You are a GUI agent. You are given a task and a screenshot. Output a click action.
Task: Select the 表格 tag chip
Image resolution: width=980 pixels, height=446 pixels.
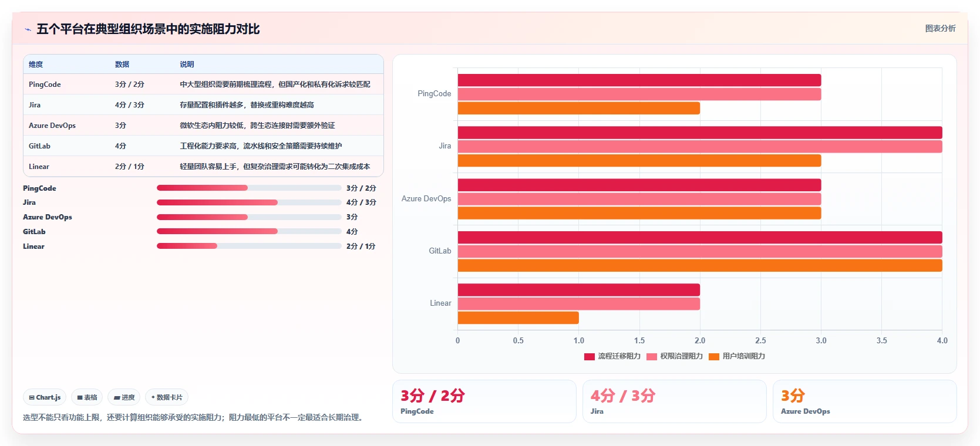[87, 397]
